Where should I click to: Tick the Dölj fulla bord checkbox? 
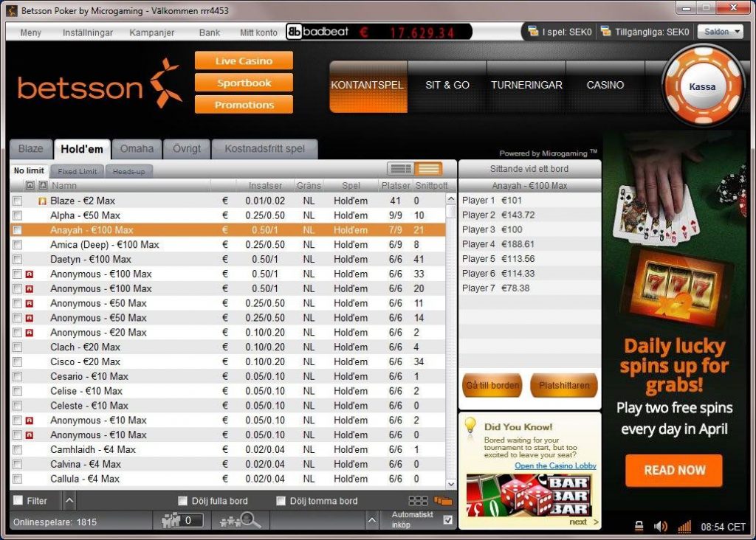pyautogui.click(x=183, y=501)
